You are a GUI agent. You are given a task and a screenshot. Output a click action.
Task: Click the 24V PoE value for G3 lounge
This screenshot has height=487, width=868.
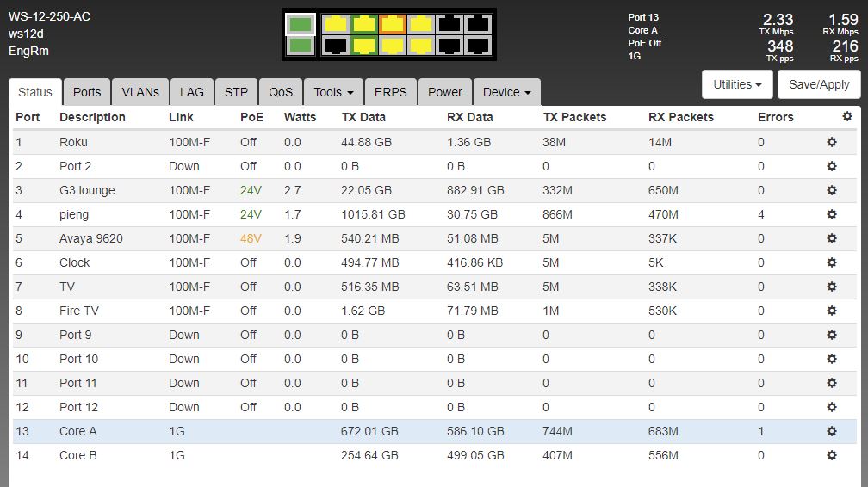[251, 190]
